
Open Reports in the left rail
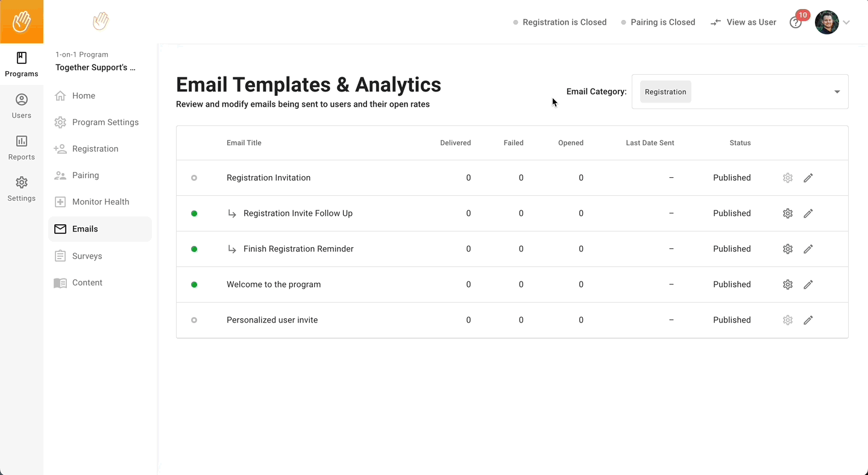click(x=22, y=148)
